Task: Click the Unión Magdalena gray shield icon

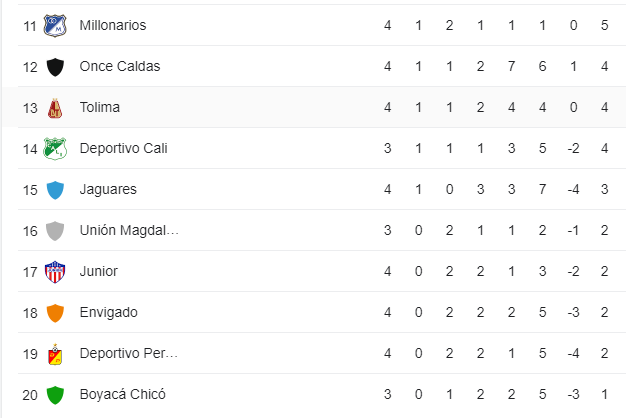Action: tap(55, 231)
